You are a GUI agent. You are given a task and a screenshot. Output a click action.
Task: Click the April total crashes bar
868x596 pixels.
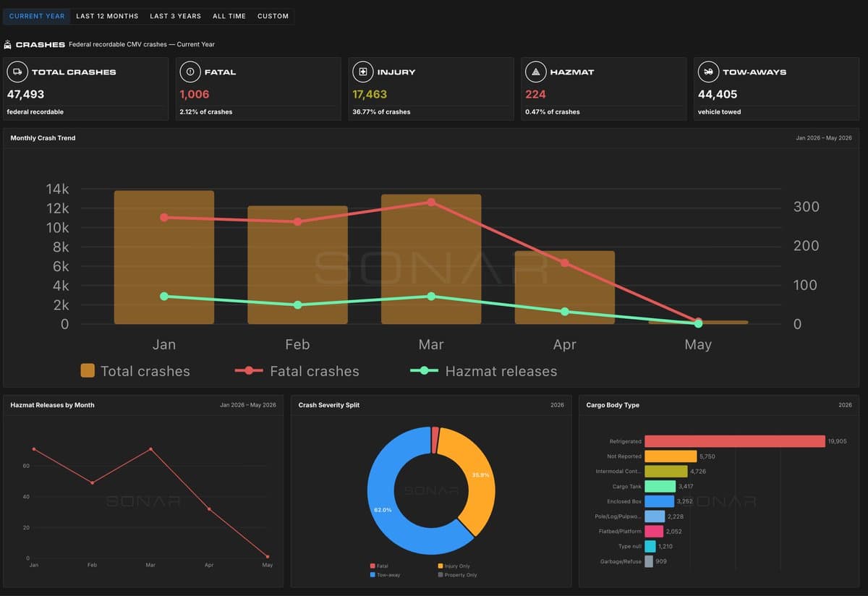click(565, 287)
